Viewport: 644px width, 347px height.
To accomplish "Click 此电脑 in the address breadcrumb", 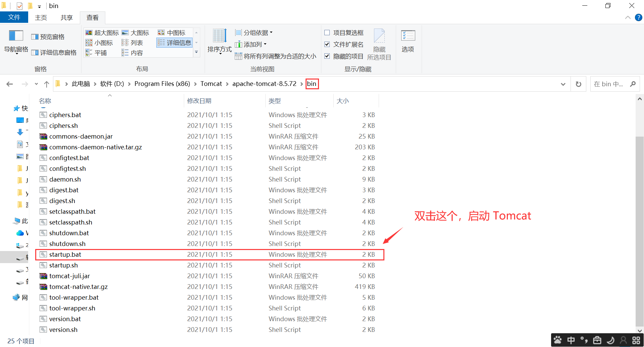I will pos(81,84).
